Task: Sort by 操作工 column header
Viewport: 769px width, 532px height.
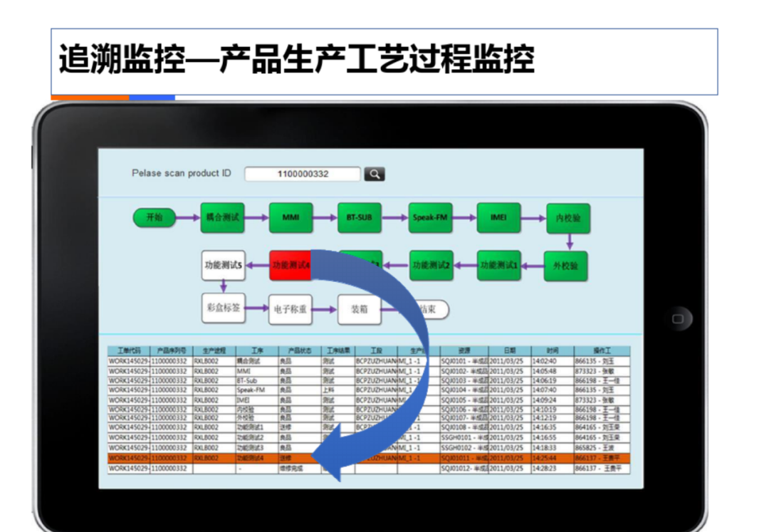Action: point(602,350)
